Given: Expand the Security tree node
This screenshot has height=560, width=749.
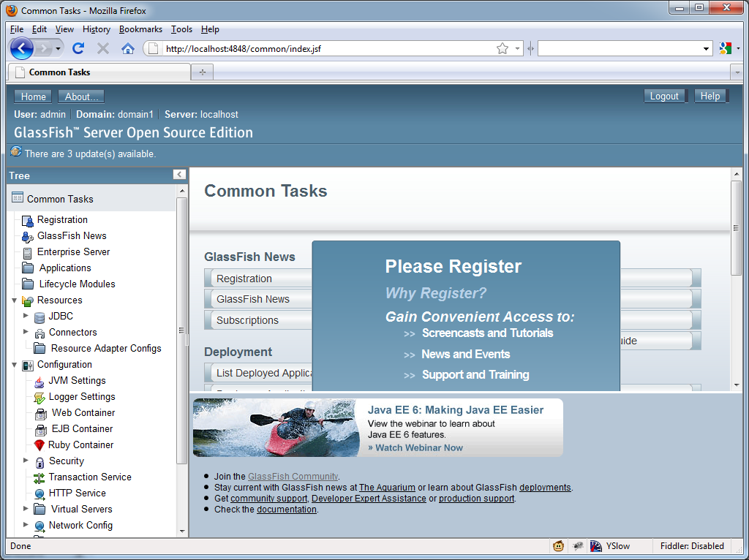Looking at the screenshot, I should point(26,461).
